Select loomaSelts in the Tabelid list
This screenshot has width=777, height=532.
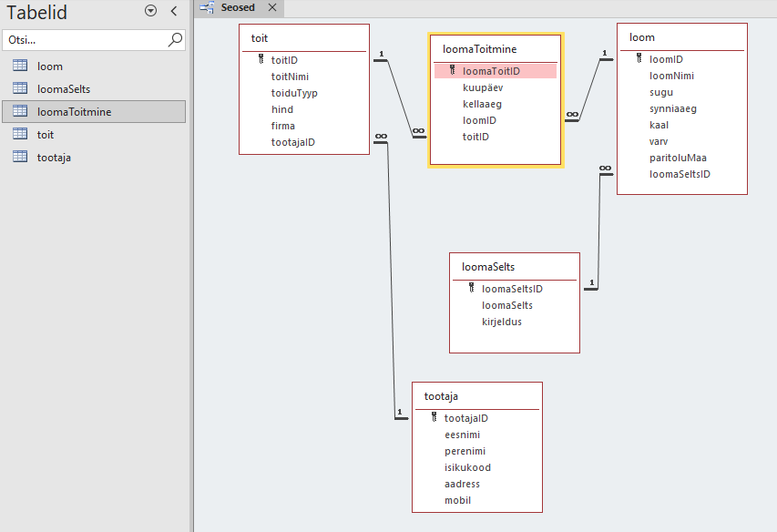click(x=94, y=88)
